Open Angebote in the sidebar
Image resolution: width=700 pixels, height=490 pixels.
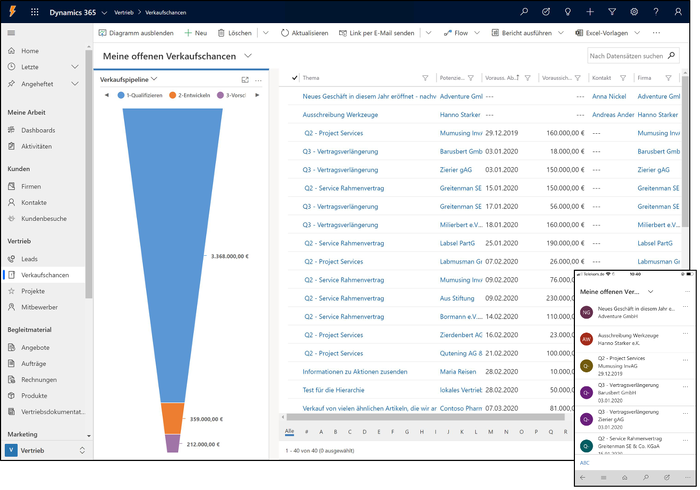pyautogui.click(x=35, y=347)
